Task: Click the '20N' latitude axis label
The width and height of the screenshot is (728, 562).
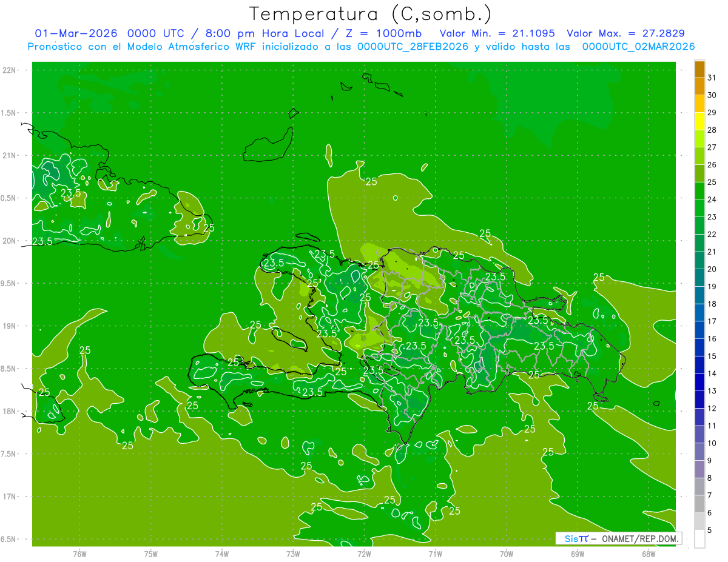Action: point(9,241)
